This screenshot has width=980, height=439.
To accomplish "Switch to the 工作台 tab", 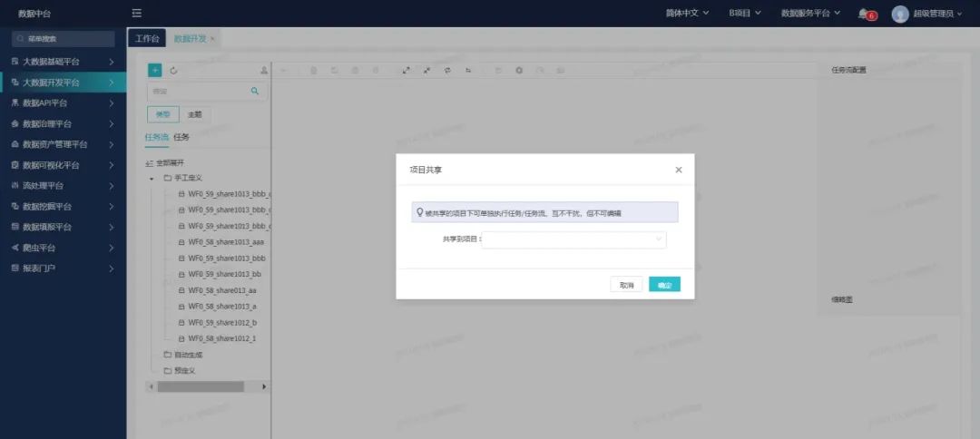I will pyautogui.click(x=147, y=38).
